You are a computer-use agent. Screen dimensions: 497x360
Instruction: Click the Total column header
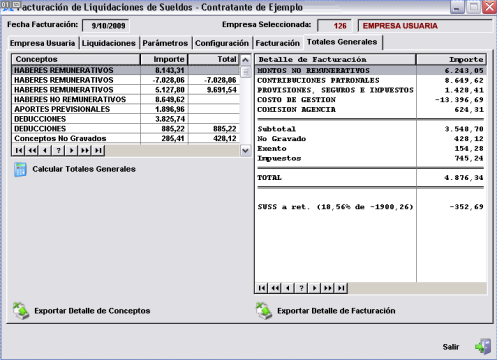coord(214,59)
